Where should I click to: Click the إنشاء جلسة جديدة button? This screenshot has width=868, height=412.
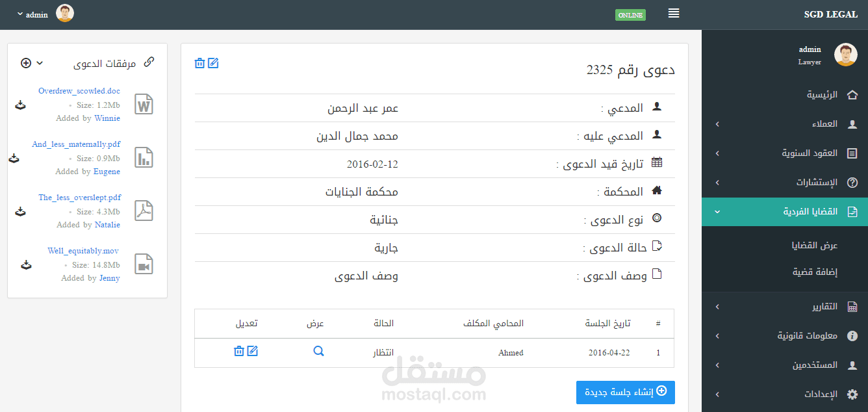coord(625,392)
